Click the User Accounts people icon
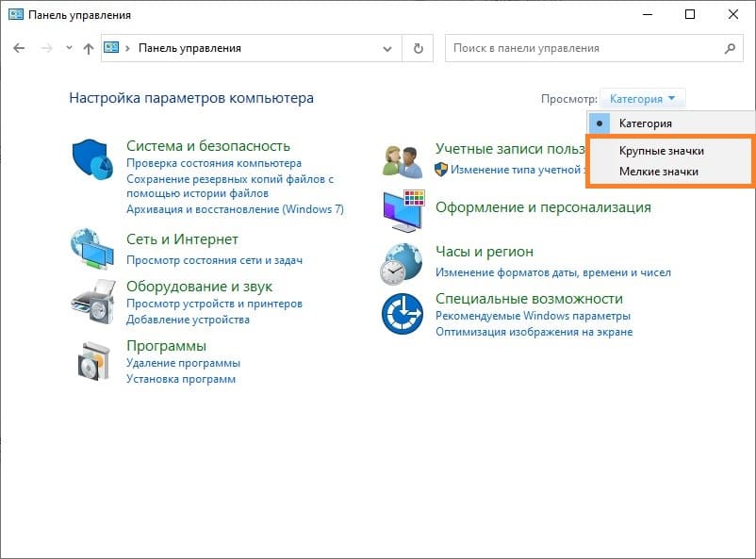This screenshot has height=559, width=756. [x=403, y=161]
